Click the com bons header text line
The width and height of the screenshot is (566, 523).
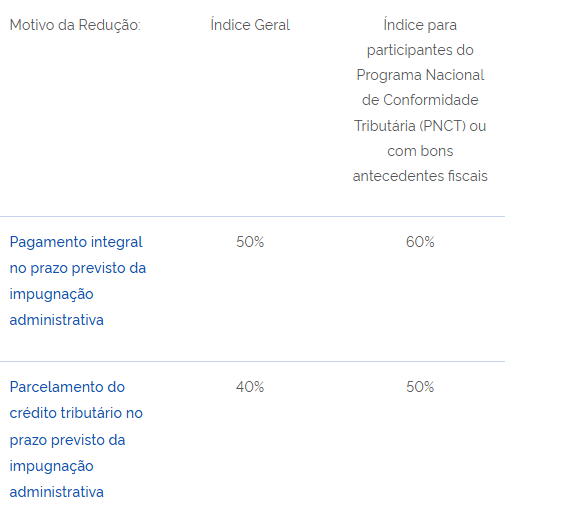[x=420, y=151]
